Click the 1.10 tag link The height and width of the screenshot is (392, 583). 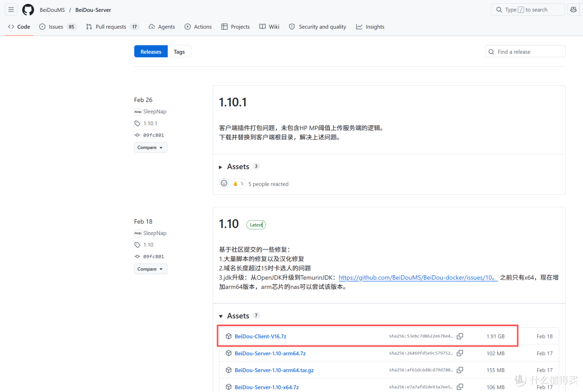click(148, 245)
